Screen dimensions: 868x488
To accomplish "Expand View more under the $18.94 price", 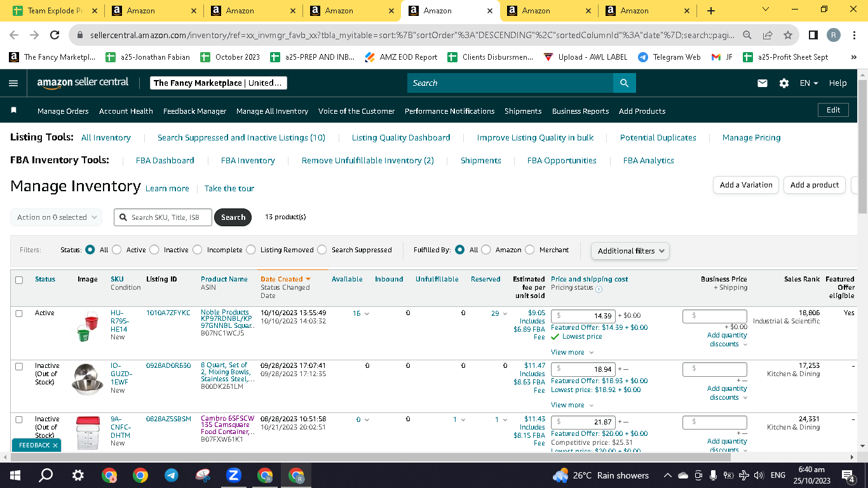I will point(572,405).
